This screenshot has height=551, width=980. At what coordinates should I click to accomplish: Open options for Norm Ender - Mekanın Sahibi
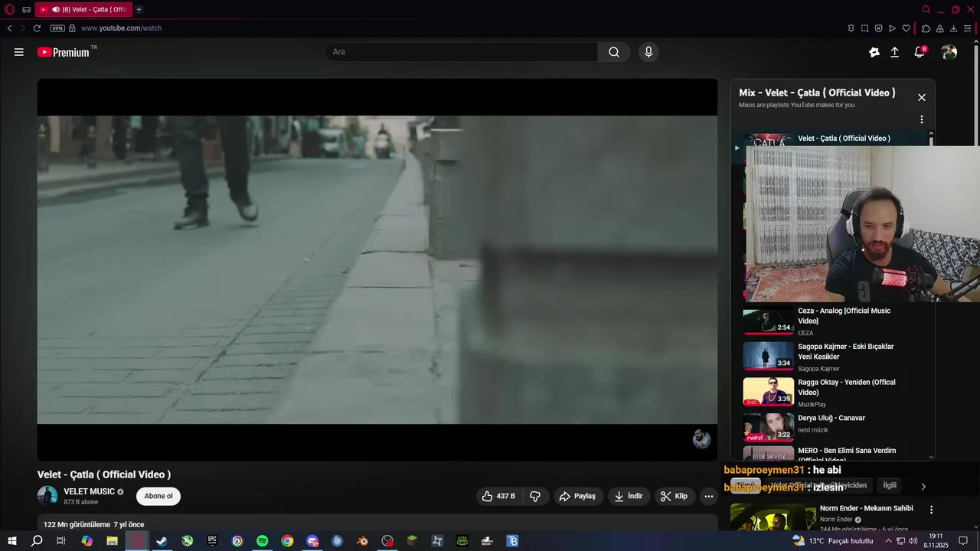(x=931, y=510)
